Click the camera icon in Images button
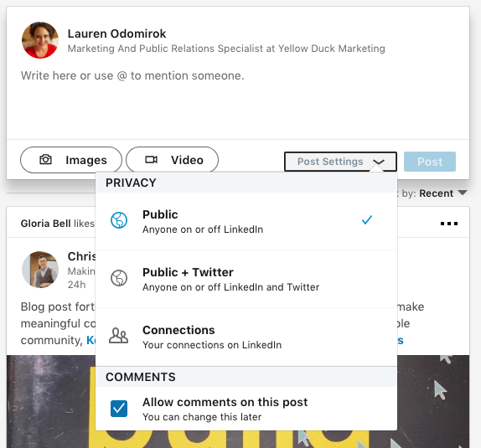The height and width of the screenshot is (448, 481). pyautogui.click(x=45, y=159)
